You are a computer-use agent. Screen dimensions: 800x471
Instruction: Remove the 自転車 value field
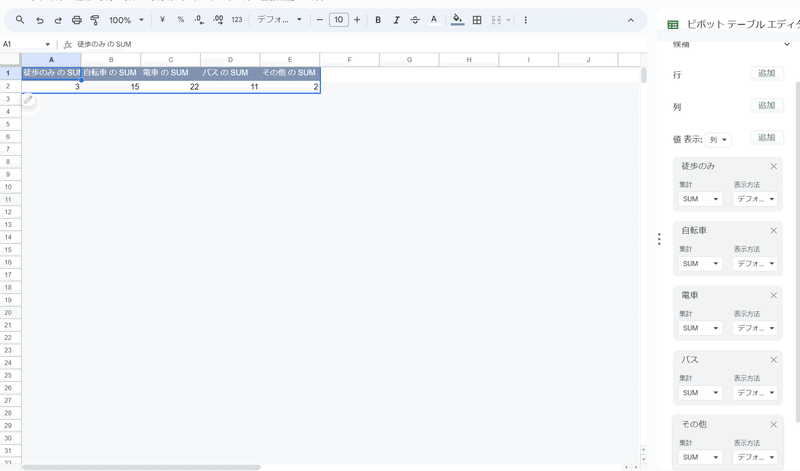coord(773,231)
